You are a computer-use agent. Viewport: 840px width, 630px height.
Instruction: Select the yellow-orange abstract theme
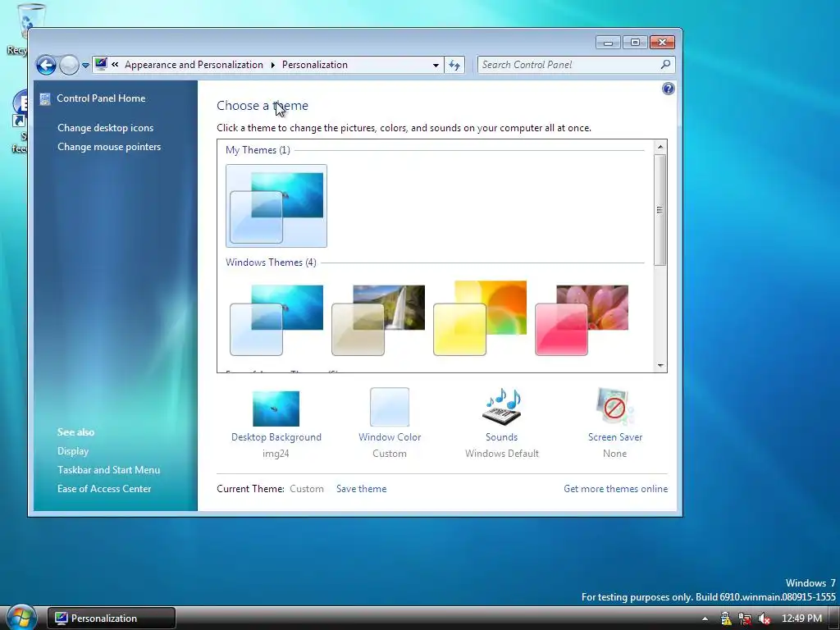tap(480, 317)
